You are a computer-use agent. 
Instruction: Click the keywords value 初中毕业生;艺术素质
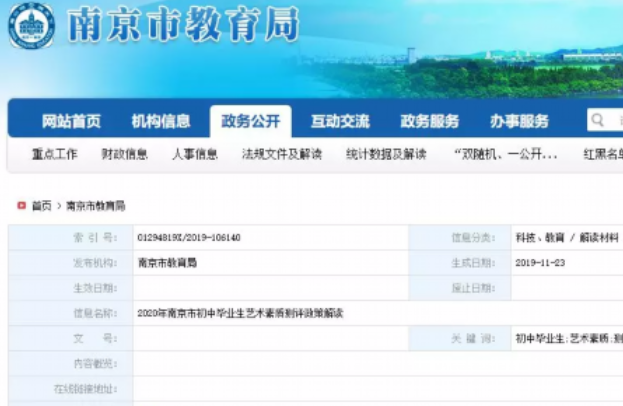pos(569,338)
